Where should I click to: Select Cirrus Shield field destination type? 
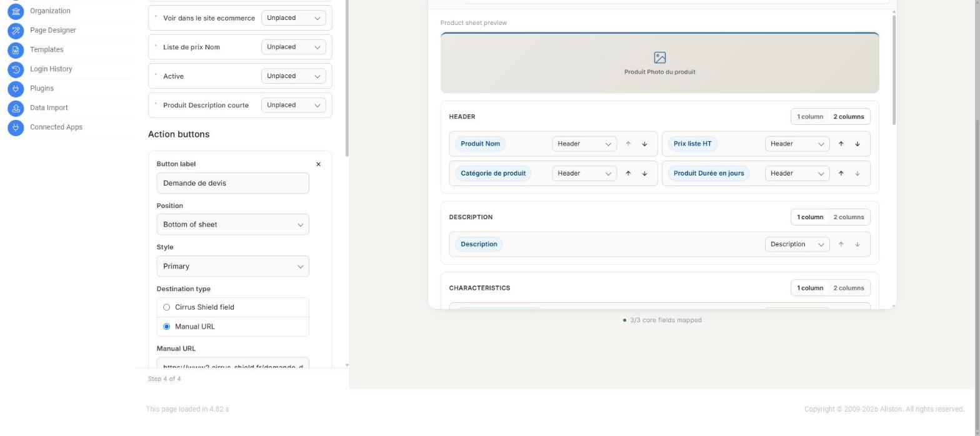(x=166, y=307)
